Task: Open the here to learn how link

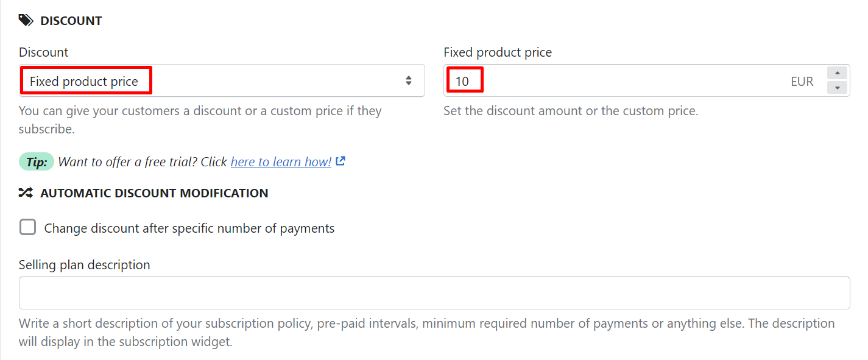Action: (x=281, y=161)
